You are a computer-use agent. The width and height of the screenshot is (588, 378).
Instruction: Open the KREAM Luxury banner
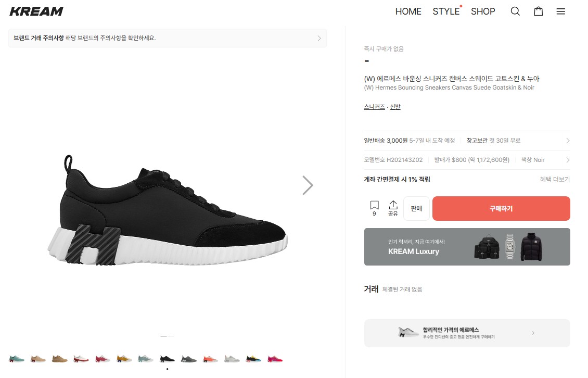[x=467, y=247]
